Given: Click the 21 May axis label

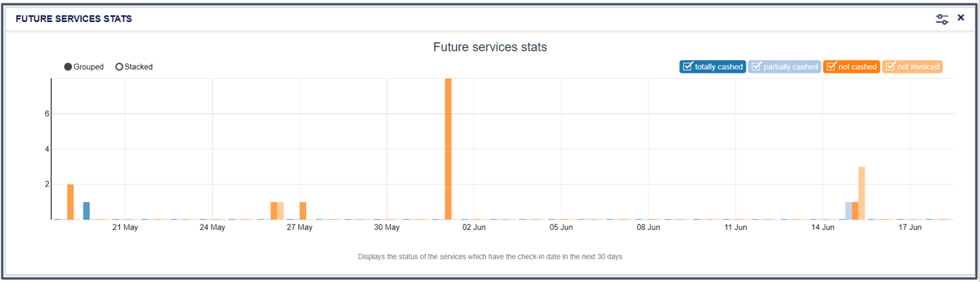Looking at the screenshot, I should pyautogui.click(x=125, y=228).
